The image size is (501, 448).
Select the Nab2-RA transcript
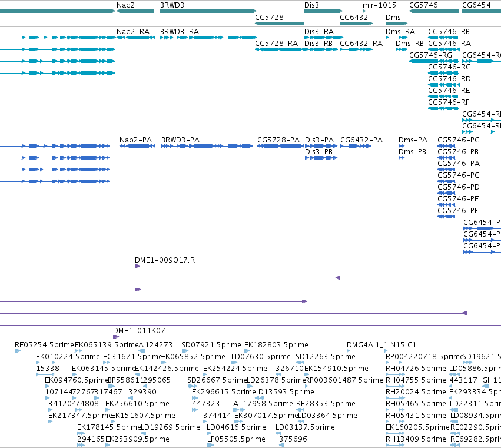click(x=136, y=38)
